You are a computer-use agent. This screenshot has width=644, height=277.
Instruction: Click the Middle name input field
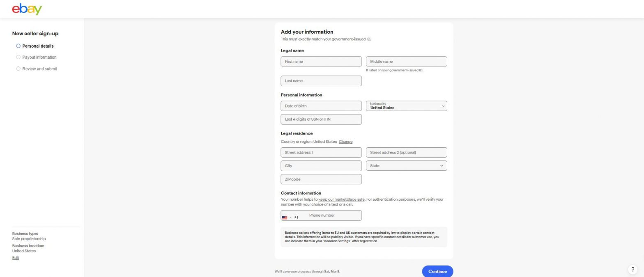pyautogui.click(x=406, y=61)
